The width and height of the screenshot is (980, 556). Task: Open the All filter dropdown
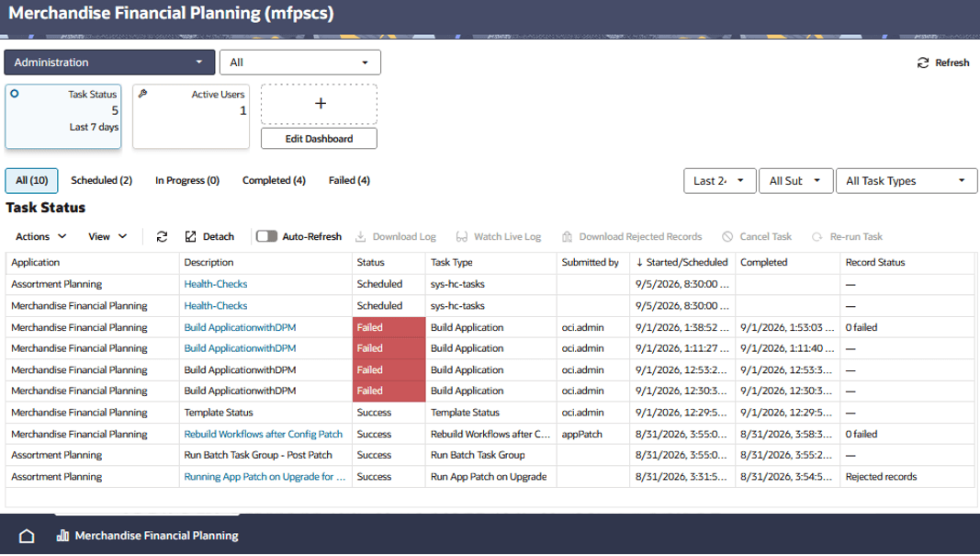point(300,62)
